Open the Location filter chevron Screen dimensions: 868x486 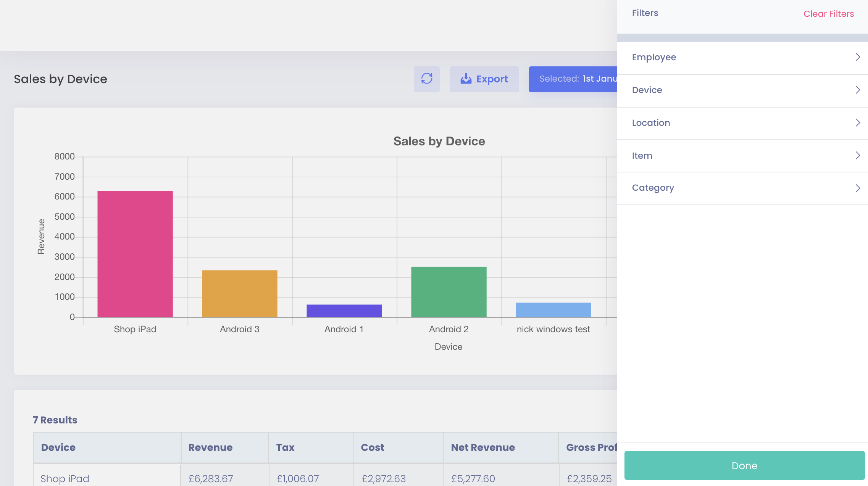tap(857, 123)
